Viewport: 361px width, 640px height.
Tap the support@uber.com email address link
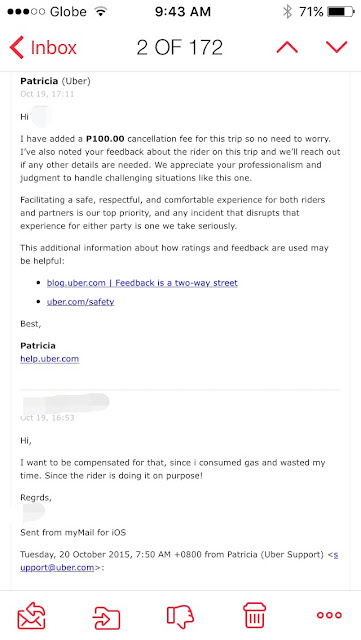pyautogui.click(x=179, y=561)
